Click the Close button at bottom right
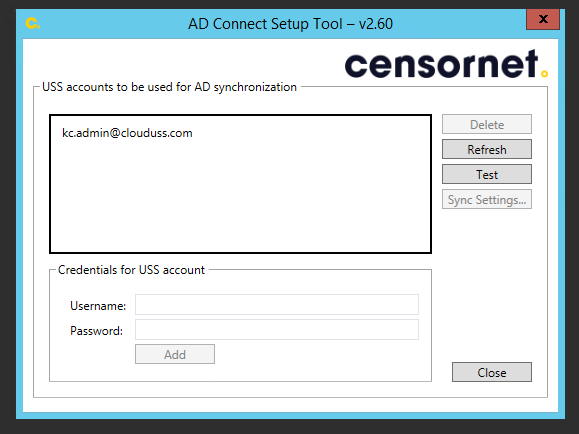Image resolution: width=579 pixels, height=434 pixels. coord(492,372)
